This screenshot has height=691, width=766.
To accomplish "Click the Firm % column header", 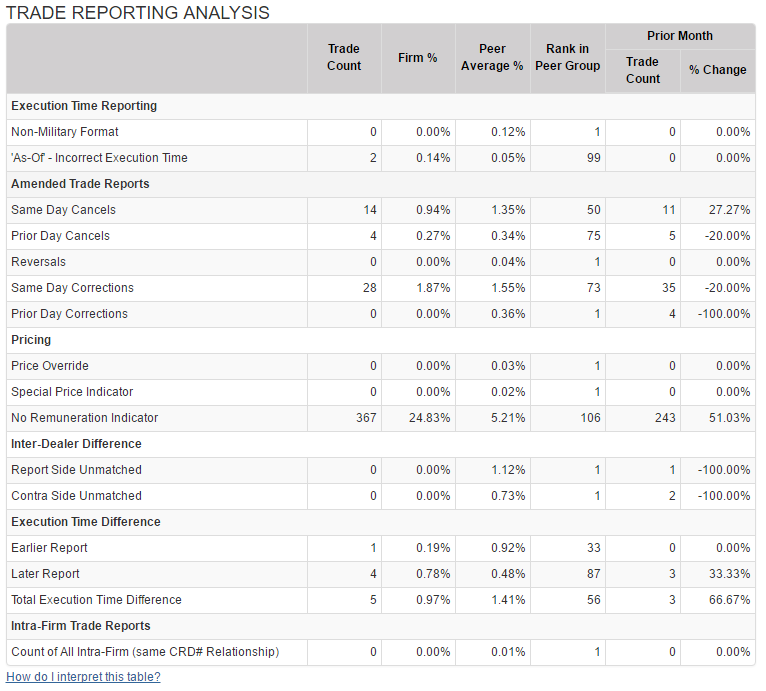I will click(418, 58).
